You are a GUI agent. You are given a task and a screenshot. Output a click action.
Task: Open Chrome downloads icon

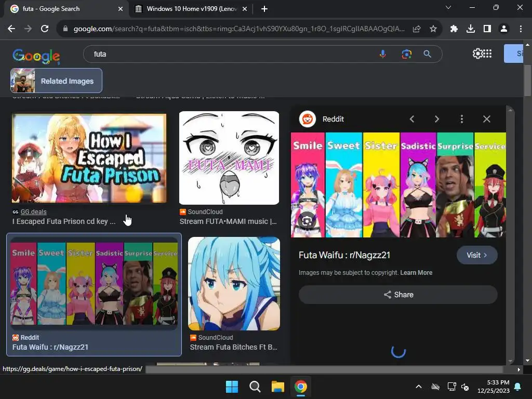471,29
